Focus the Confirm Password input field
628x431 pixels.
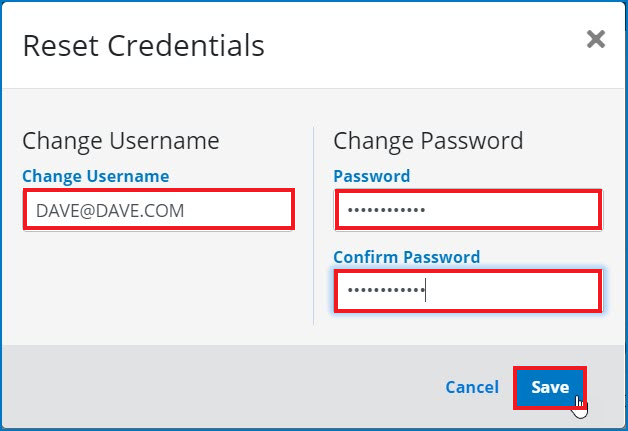coord(467,291)
